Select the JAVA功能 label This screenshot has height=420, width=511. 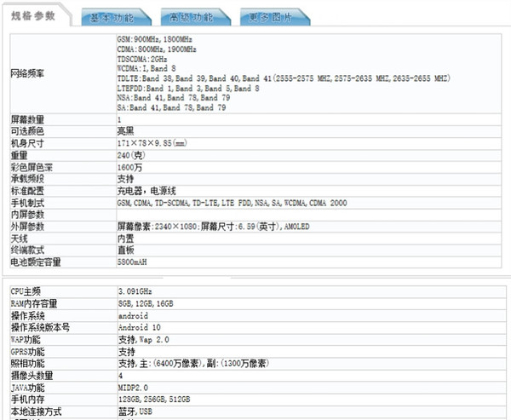(28, 388)
